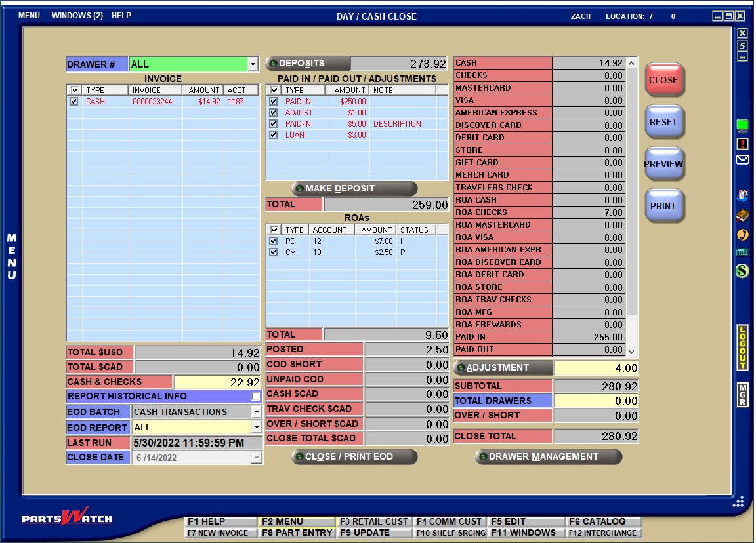This screenshot has height=543, width=756.
Task: Open the HELP menu in top bar
Action: click(121, 16)
